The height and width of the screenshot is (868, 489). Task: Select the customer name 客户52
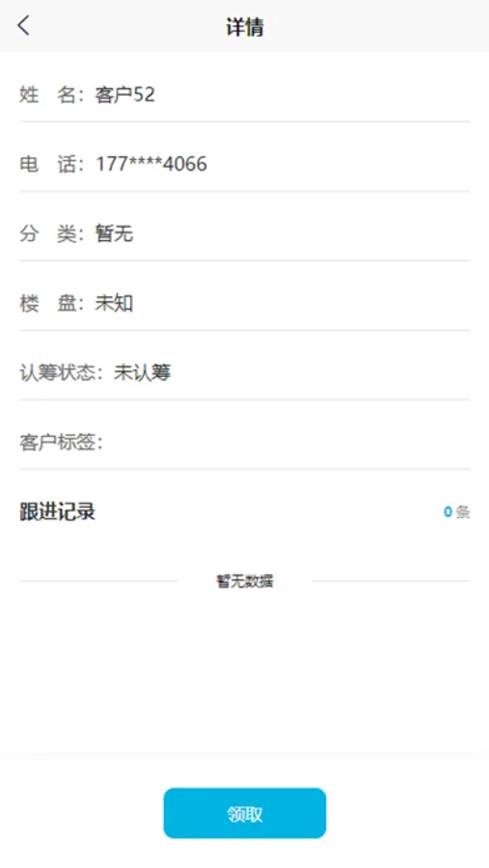pos(124,95)
